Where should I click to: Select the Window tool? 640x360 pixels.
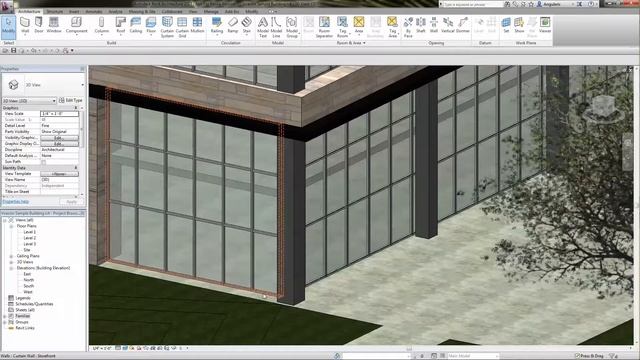click(53, 26)
